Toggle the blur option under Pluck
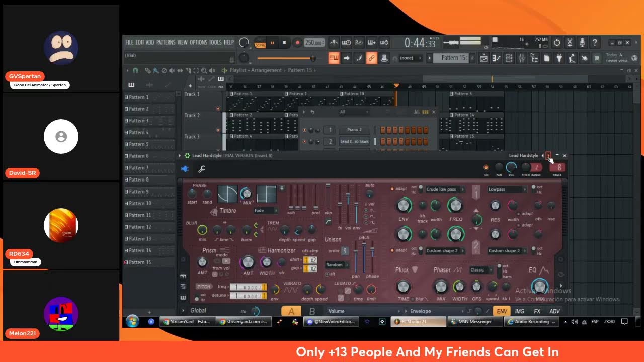Viewport: 644px width, 362px height. pos(413,299)
